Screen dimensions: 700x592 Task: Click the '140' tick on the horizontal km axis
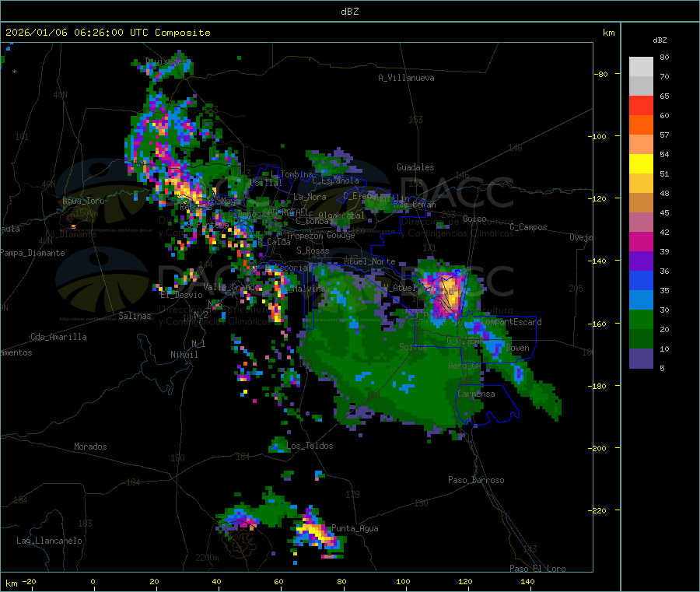pyautogui.click(x=527, y=582)
